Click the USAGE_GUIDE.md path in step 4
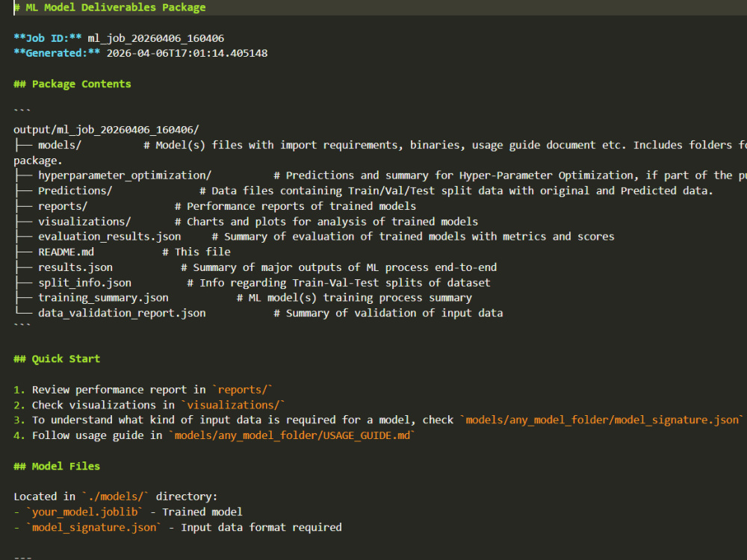The image size is (747, 560). pyautogui.click(x=292, y=436)
